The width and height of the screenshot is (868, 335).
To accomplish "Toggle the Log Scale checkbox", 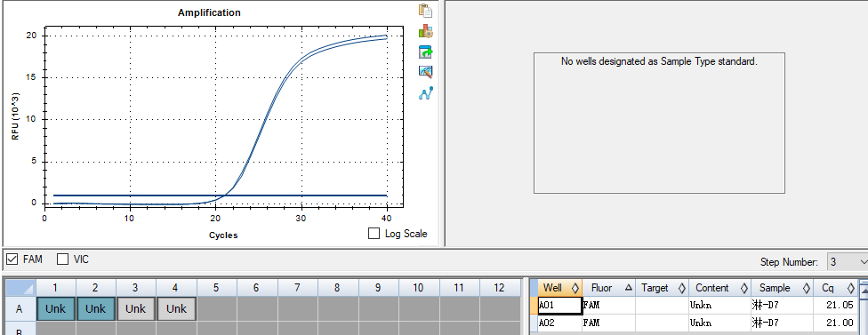I will click(374, 234).
